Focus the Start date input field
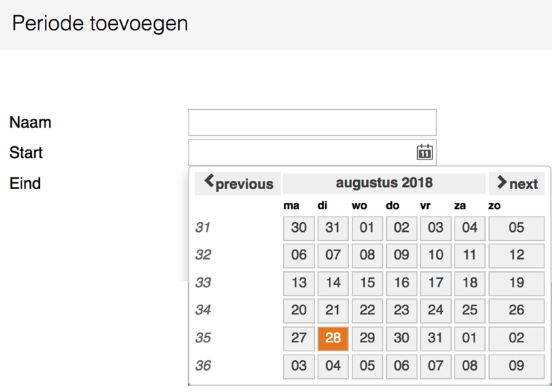Screen dimensions: 552x392 [302, 153]
